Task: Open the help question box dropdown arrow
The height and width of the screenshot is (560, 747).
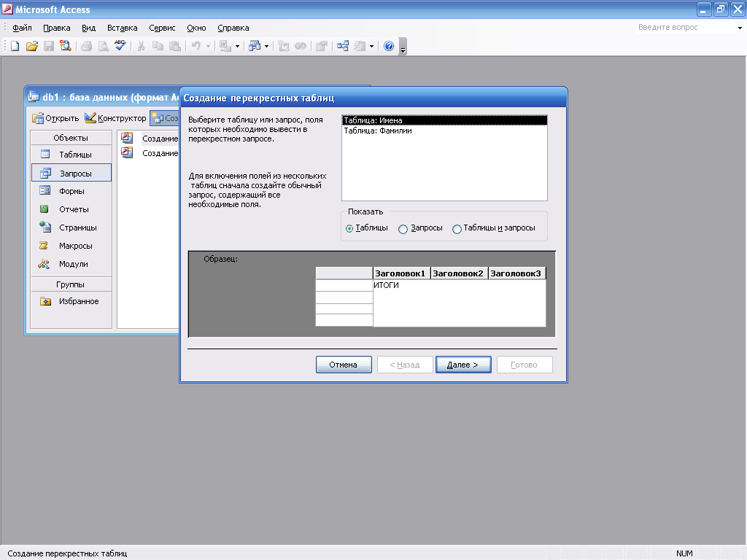Action: [740, 28]
